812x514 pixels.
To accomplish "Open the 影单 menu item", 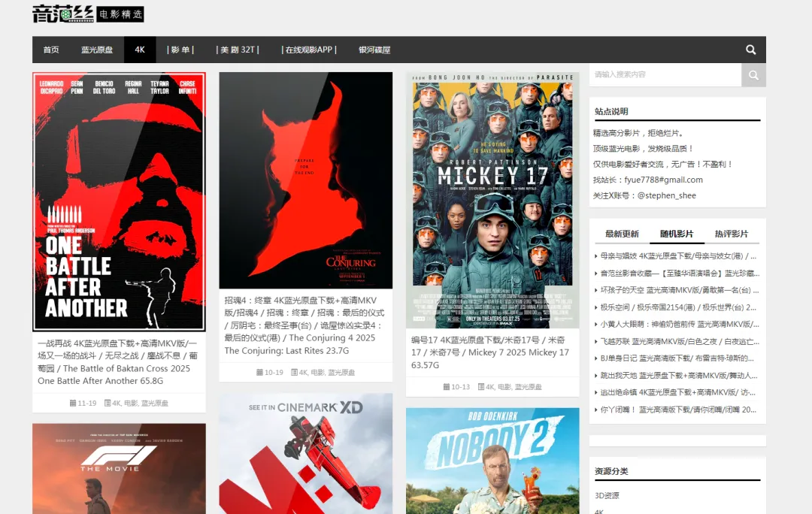I will click(180, 50).
